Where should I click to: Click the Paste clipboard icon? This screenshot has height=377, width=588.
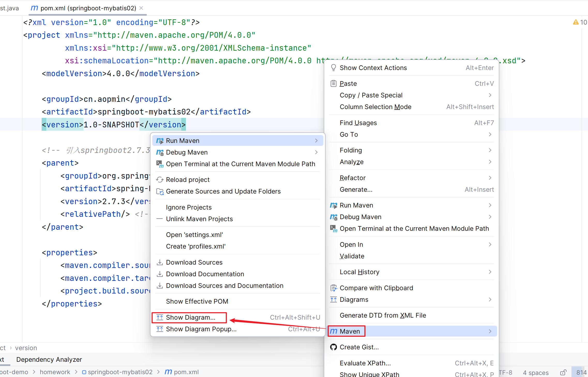point(334,84)
